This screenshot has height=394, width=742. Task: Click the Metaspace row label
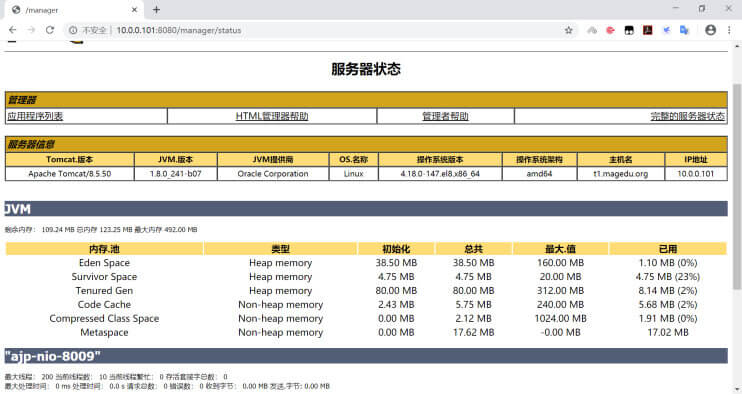[x=104, y=333]
